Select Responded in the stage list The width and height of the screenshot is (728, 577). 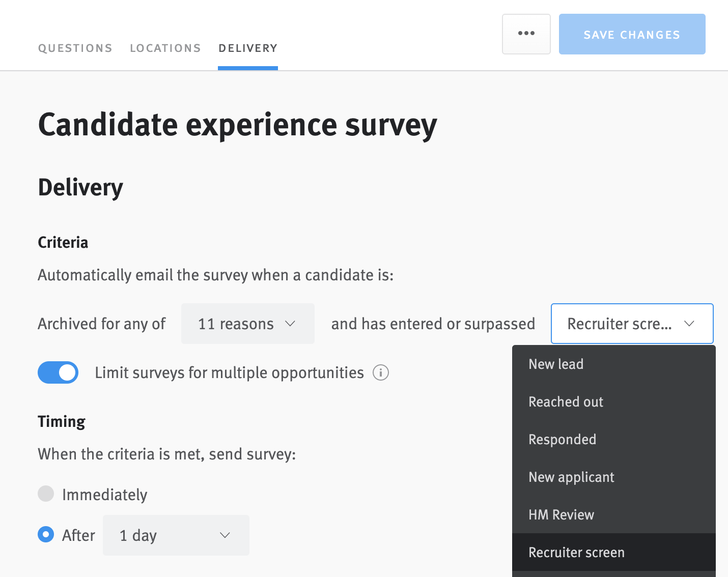[562, 440]
